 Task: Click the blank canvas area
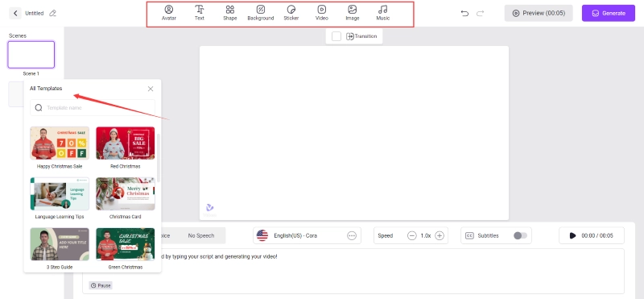tap(354, 132)
